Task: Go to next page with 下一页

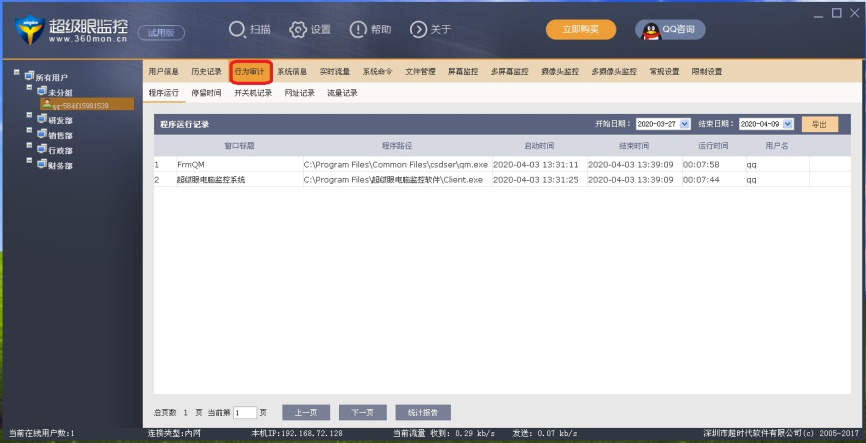Action: (x=363, y=413)
